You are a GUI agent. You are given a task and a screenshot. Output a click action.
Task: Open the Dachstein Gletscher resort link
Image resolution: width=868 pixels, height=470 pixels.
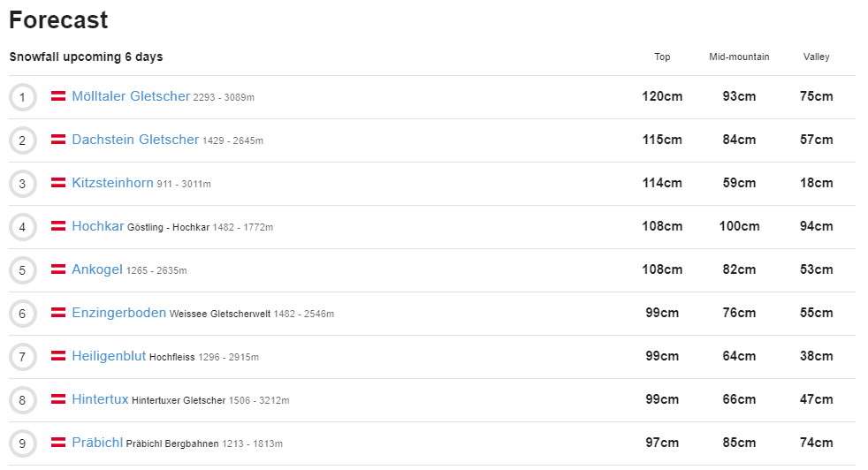135,140
